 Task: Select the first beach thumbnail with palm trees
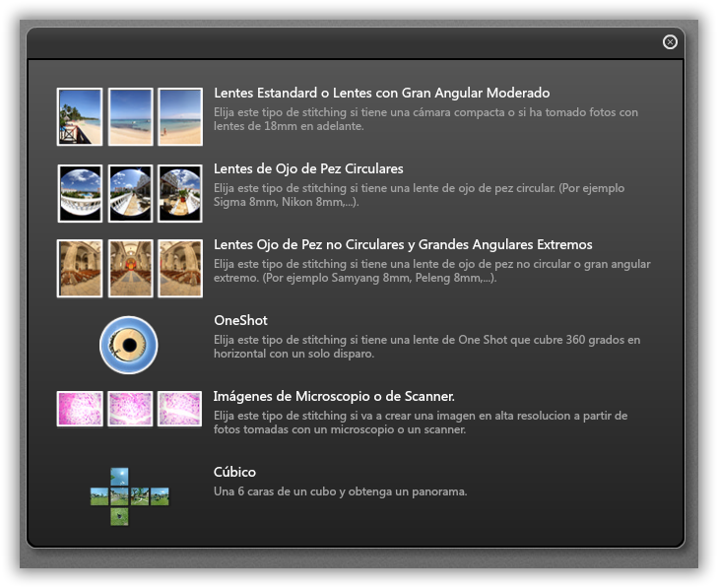(80, 117)
